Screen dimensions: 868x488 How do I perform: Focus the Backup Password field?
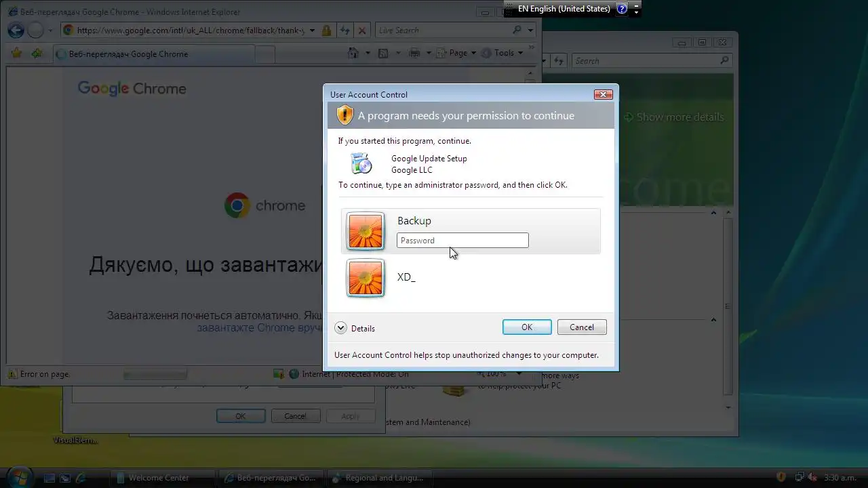coord(462,240)
